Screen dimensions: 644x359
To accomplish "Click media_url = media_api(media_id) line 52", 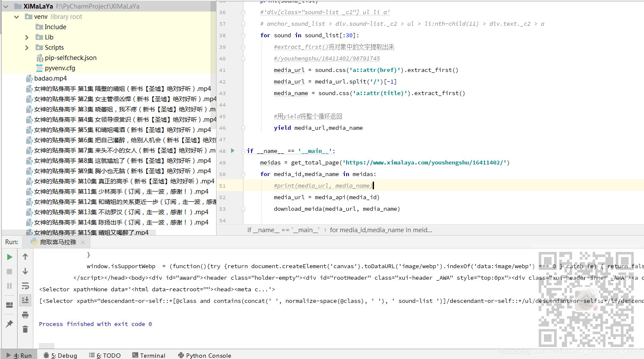I will 326,197.
